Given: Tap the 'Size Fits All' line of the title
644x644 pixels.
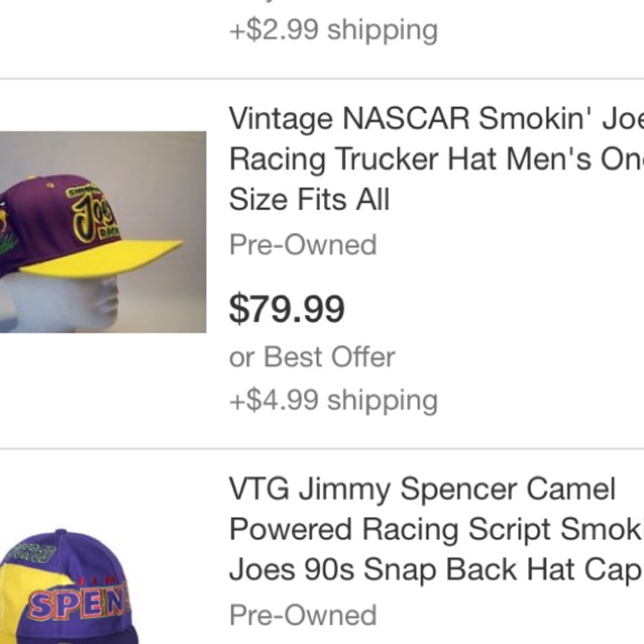Looking at the screenshot, I should pos(308,199).
